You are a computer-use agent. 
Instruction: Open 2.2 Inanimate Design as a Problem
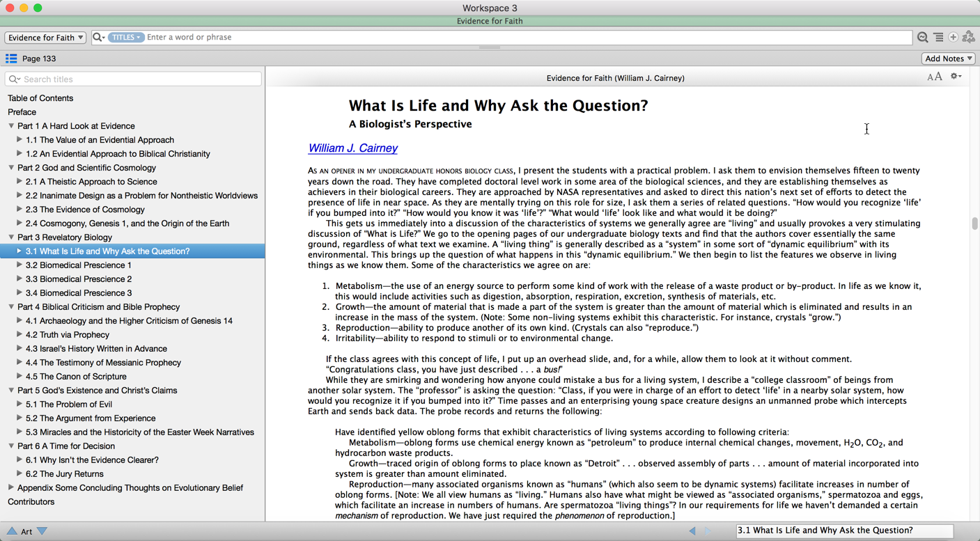pos(141,196)
